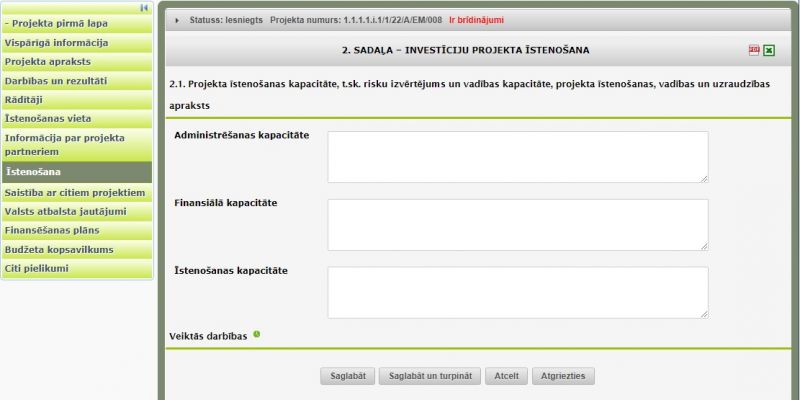The height and width of the screenshot is (400, 800).
Task: Open Projekta apraksts in sidebar
Action: coord(76,62)
